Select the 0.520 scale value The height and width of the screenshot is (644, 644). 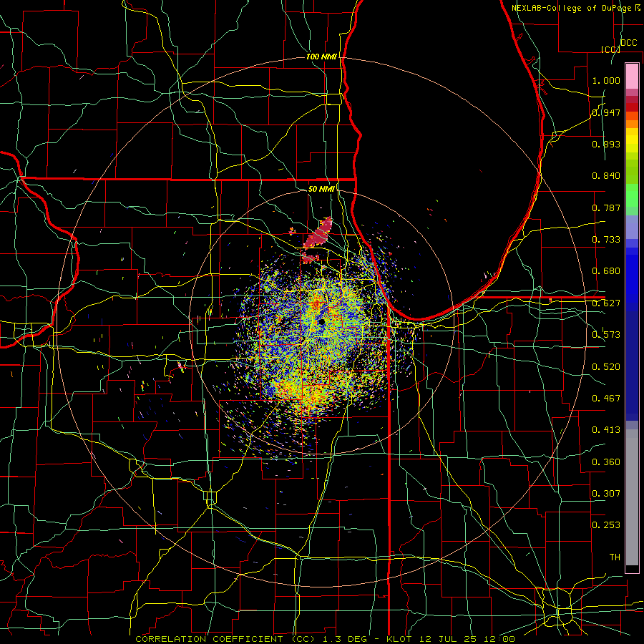pos(606,367)
